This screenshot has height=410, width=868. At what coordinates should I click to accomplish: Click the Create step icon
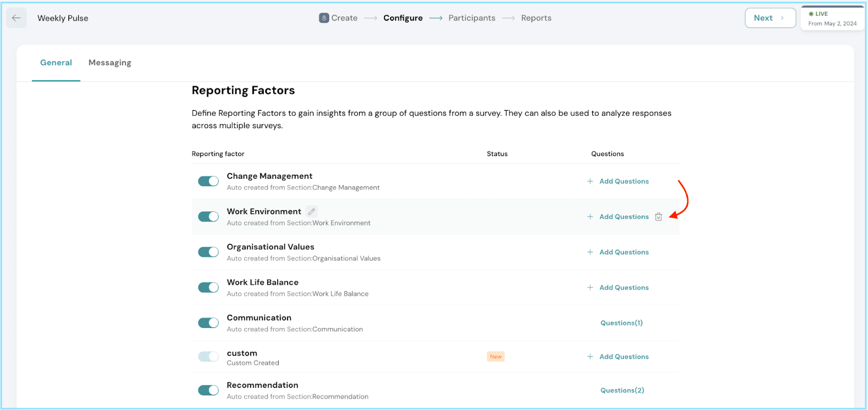[x=324, y=18]
